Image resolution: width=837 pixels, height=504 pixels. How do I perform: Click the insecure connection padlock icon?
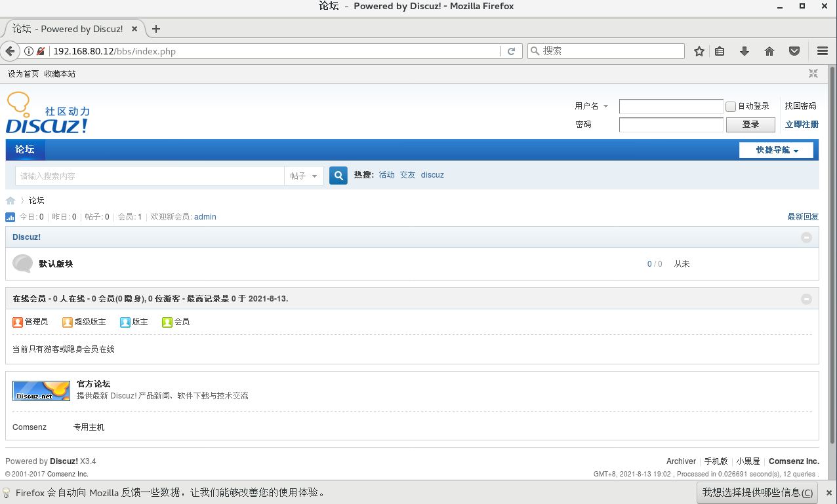(x=41, y=51)
